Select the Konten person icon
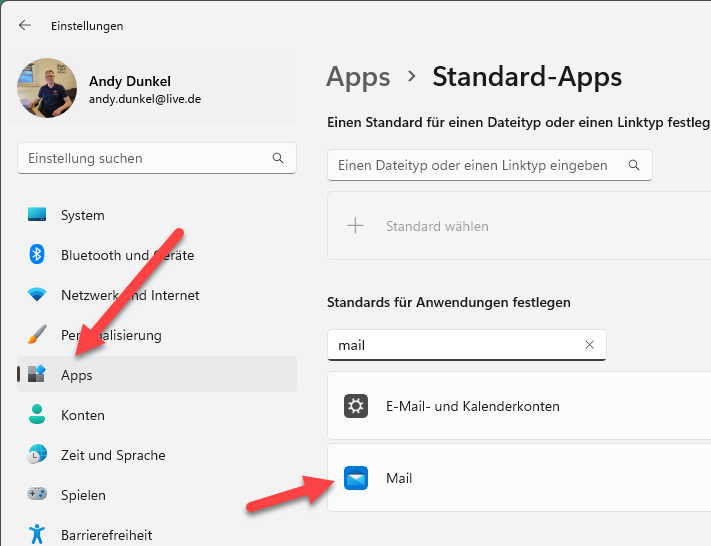The height and width of the screenshot is (546, 711). pyautogui.click(x=37, y=414)
